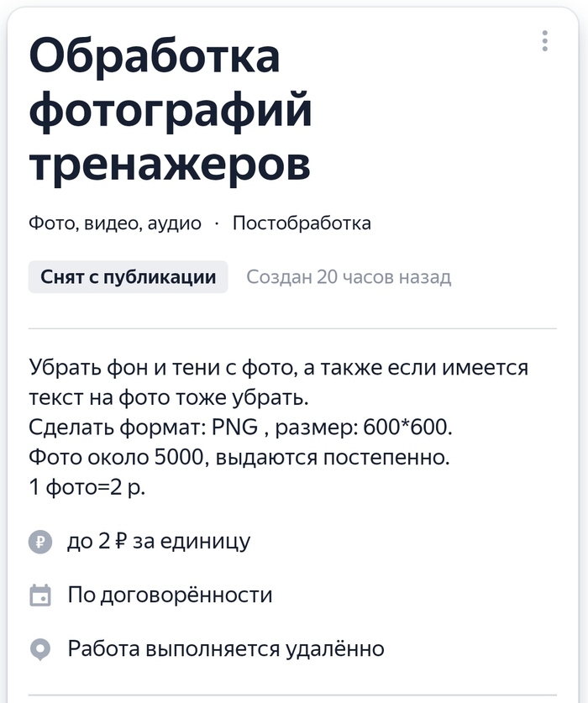Click the calendar deadline icon
Viewport: 588px width, 703px height.
tap(40, 595)
